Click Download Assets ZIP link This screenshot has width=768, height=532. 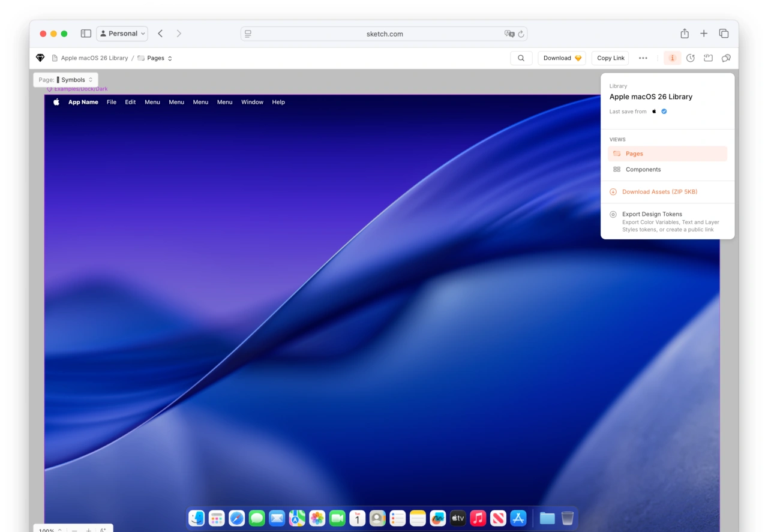(659, 192)
